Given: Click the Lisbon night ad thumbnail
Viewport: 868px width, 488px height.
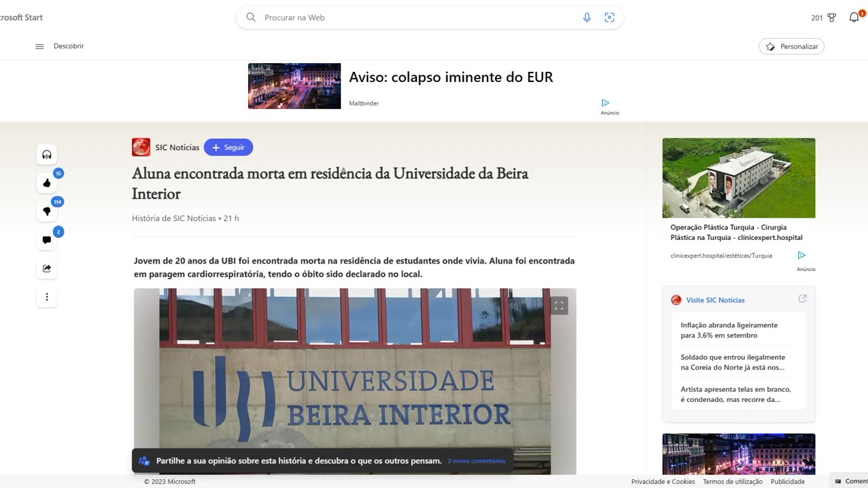Looking at the screenshot, I should pos(294,86).
